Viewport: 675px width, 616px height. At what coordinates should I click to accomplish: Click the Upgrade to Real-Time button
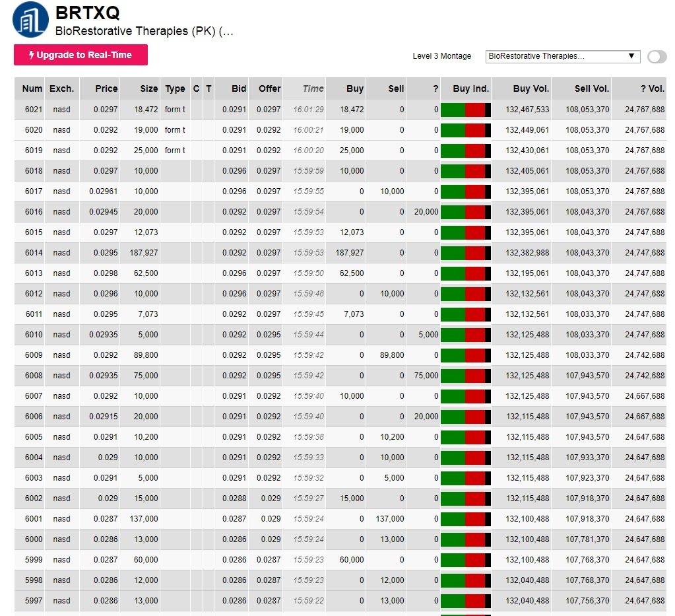click(80, 55)
